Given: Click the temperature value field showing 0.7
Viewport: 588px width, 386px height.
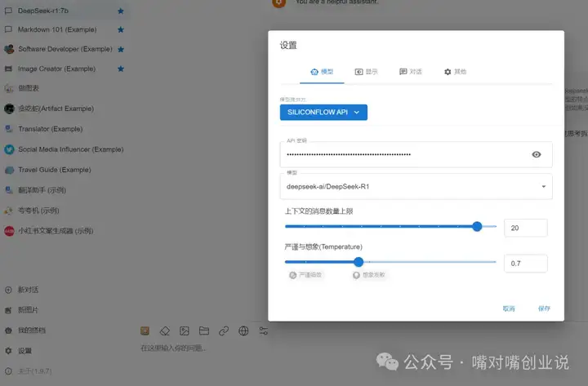Looking at the screenshot, I should (x=525, y=264).
